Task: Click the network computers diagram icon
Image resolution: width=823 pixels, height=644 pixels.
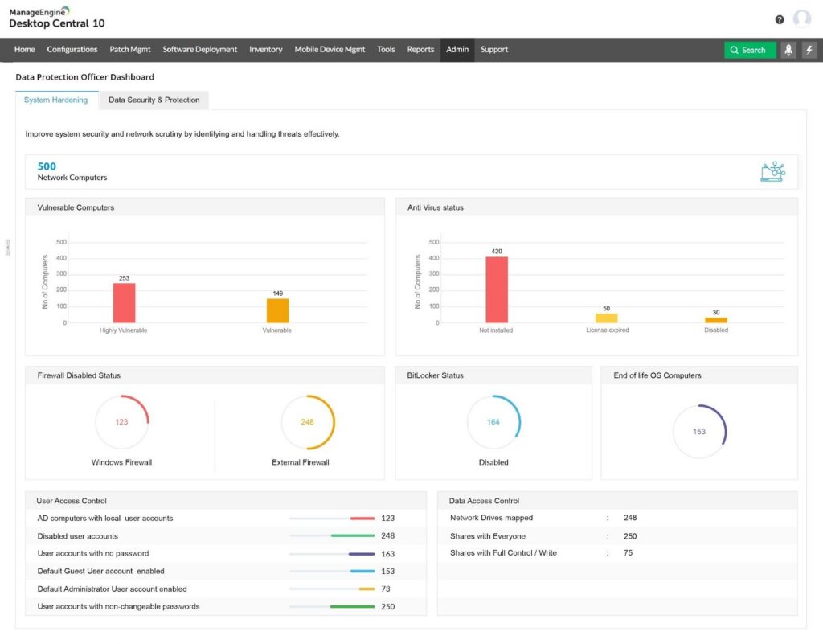Action: [x=772, y=171]
